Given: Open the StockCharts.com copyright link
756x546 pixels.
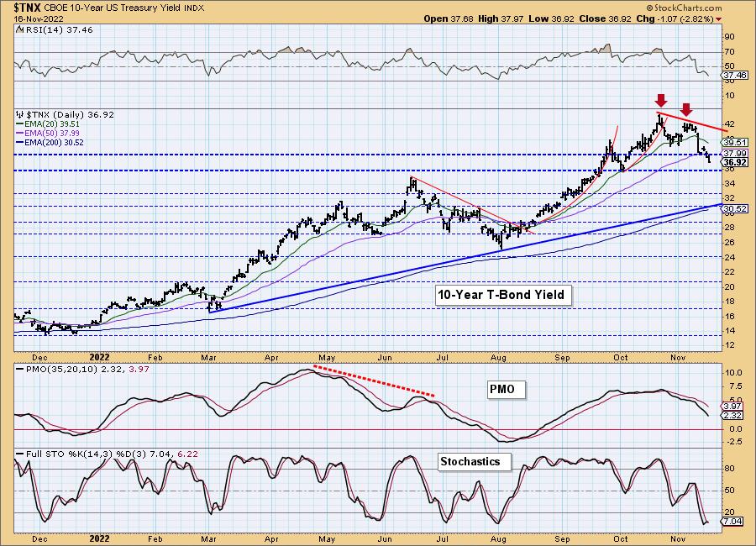Looking at the screenshot, I should tap(684, 8).
